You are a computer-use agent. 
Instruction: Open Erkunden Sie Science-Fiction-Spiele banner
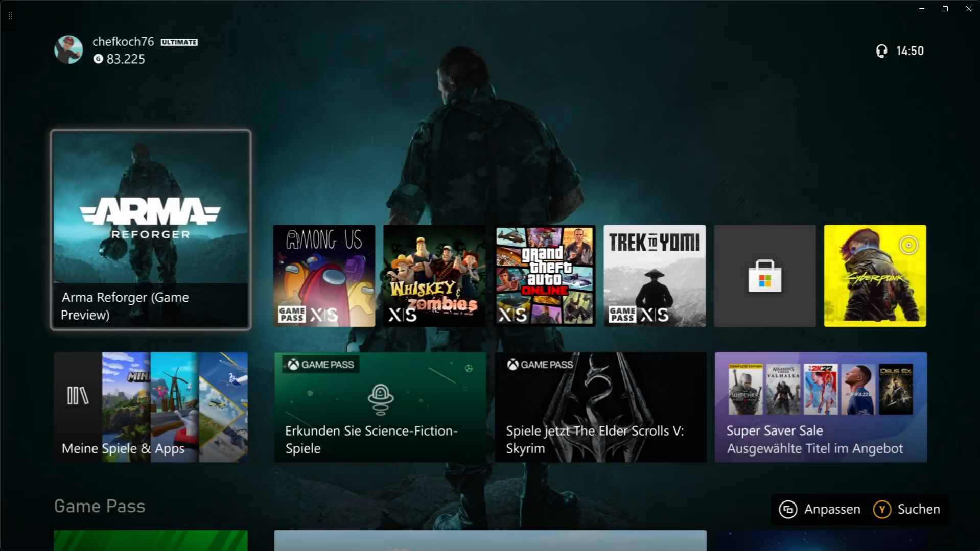[380, 407]
